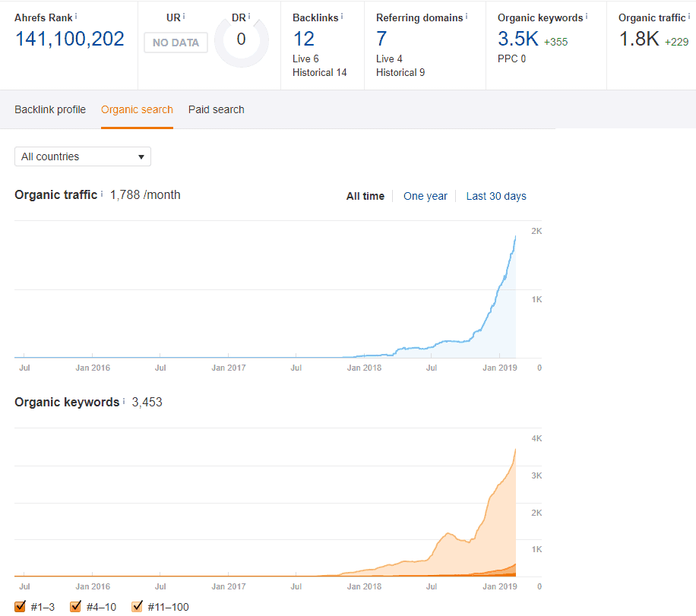Select All time range option
This screenshot has height=616, width=696.
click(365, 196)
